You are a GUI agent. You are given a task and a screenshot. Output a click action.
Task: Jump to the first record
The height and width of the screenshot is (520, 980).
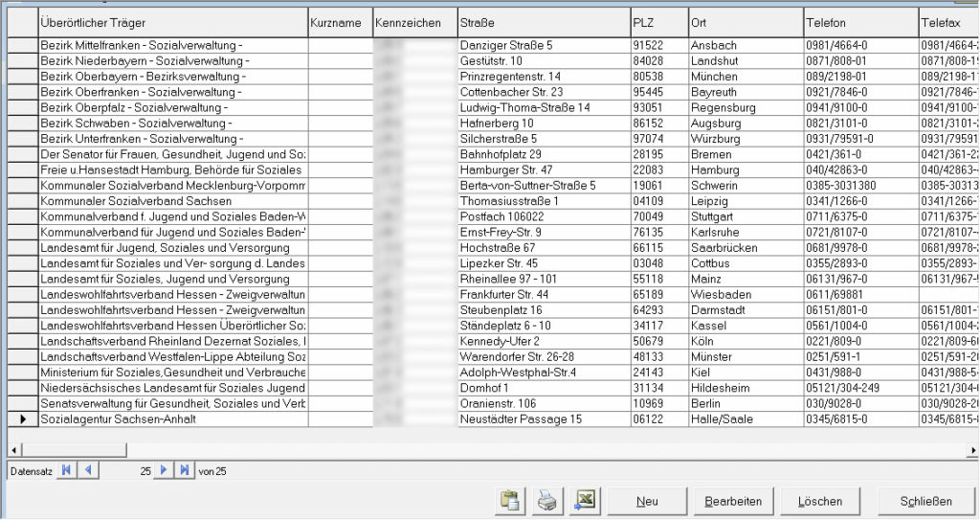(x=66, y=470)
